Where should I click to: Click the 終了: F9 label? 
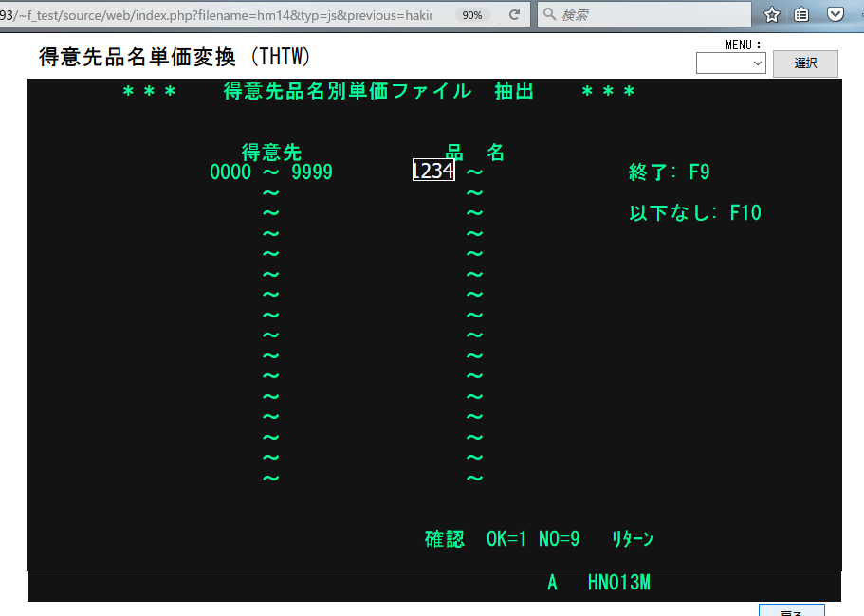point(669,172)
